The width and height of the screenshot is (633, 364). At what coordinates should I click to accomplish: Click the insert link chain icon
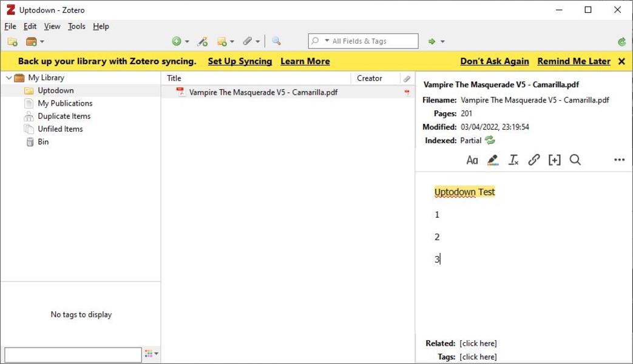point(534,160)
